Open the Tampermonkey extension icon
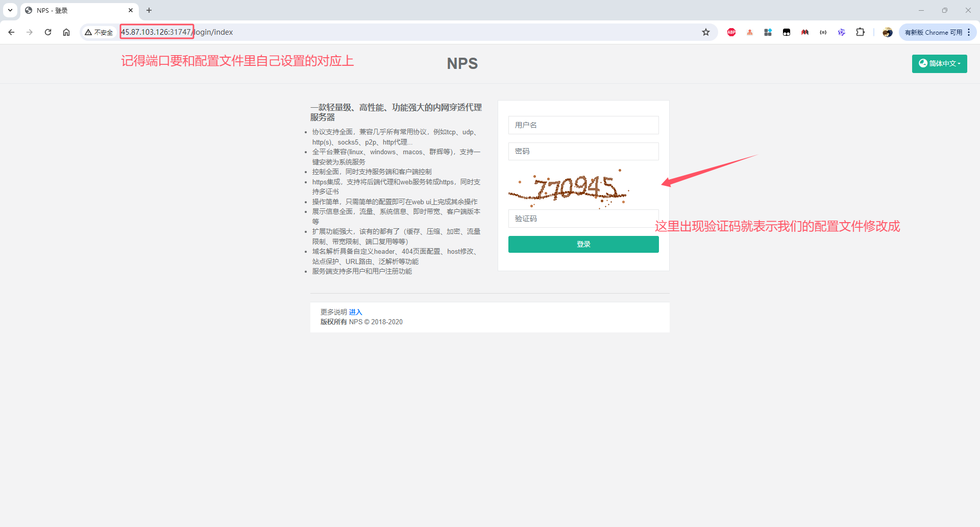This screenshot has height=527, width=980. (786, 32)
